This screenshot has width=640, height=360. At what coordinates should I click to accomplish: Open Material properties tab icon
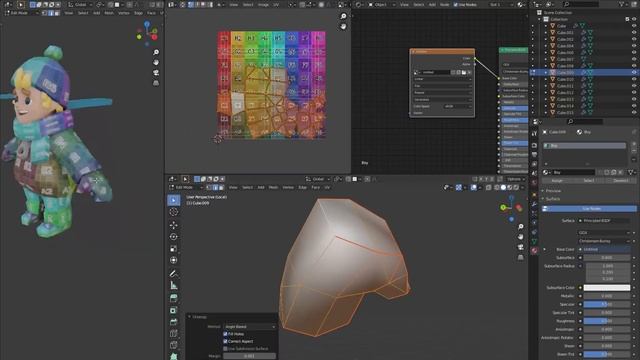click(x=534, y=251)
